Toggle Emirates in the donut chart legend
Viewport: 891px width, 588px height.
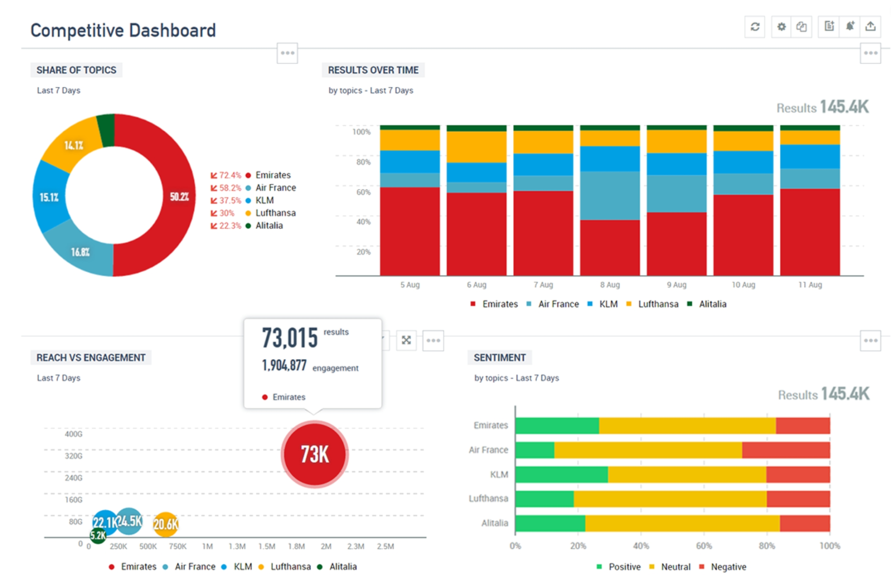(268, 175)
